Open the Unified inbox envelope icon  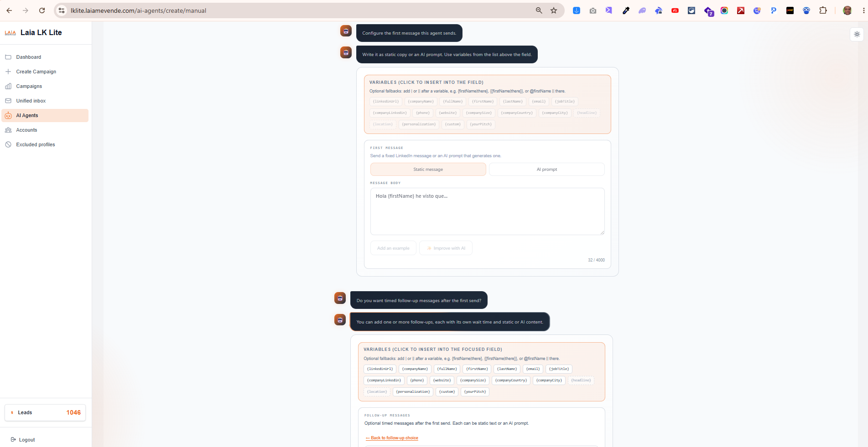click(8, 101)
